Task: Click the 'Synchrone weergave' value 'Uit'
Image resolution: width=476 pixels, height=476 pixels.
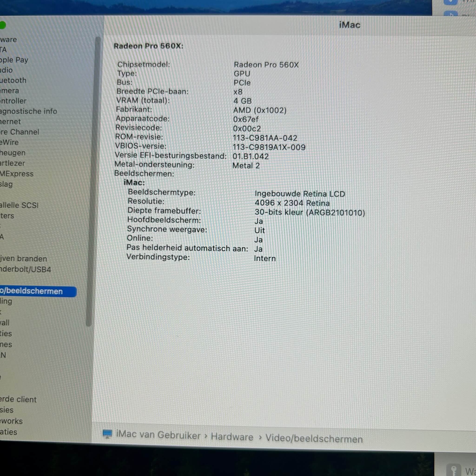Action: coord(259,231)
